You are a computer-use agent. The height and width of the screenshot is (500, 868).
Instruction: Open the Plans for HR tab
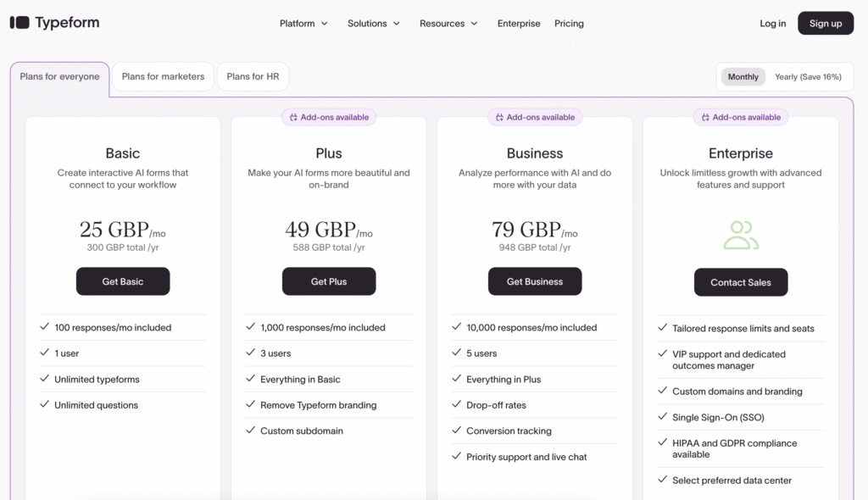tap(253, 76)
